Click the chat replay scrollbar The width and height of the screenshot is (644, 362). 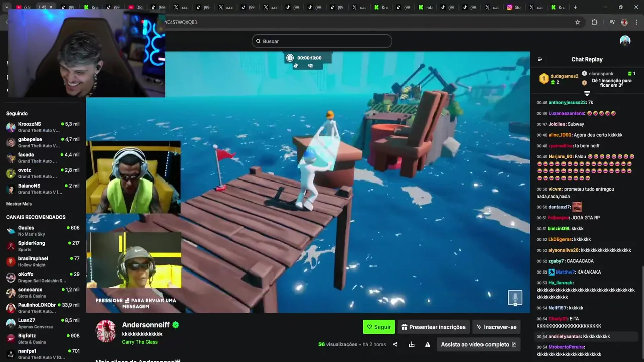[642, 312]
